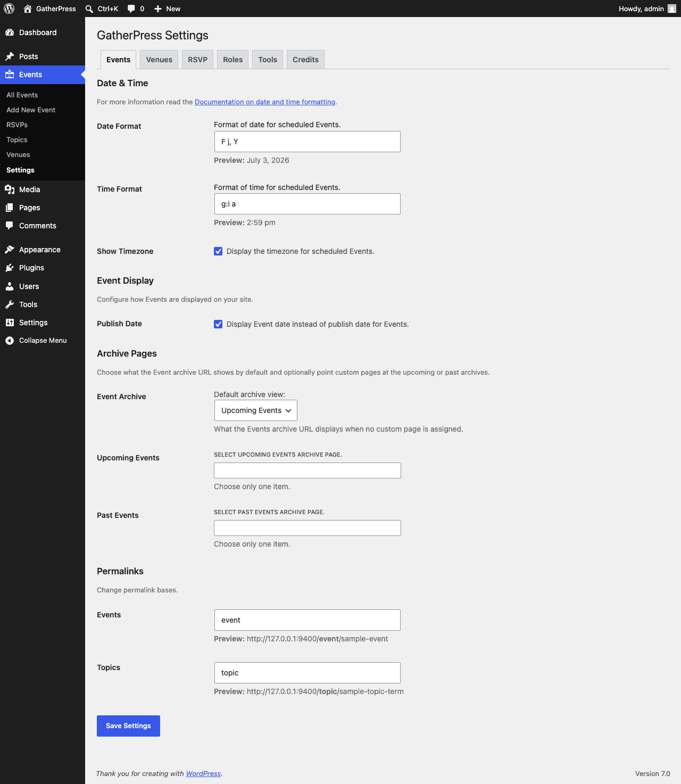Click the Users person icon

click(x=10, y=286)
